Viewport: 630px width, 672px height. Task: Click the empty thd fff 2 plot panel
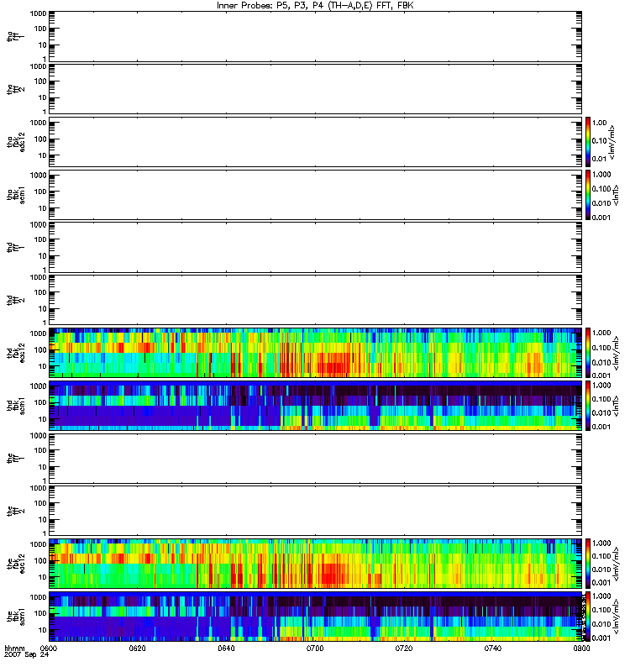click(316, 300)
